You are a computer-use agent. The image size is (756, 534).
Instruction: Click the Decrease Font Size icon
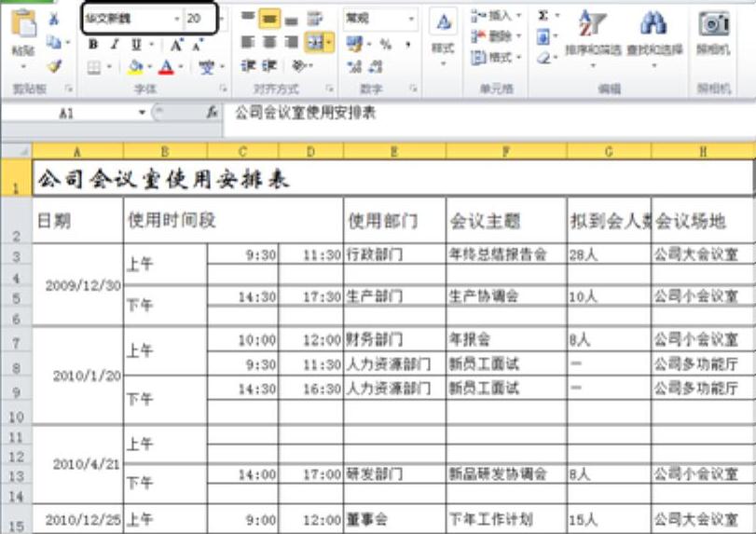click(x=198, y=46)
